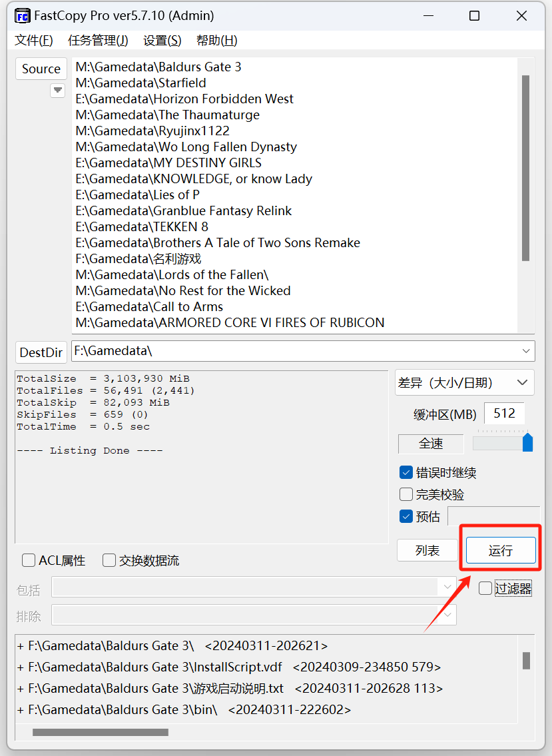Screen dimensions: 552x756
Task: Click source line Lies of P
Action: coord(137,194)
